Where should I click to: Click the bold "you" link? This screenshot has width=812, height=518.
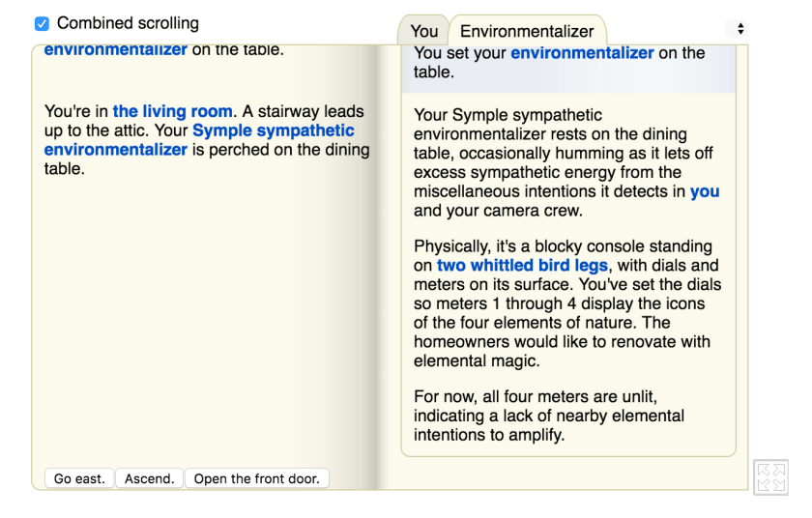705,191
